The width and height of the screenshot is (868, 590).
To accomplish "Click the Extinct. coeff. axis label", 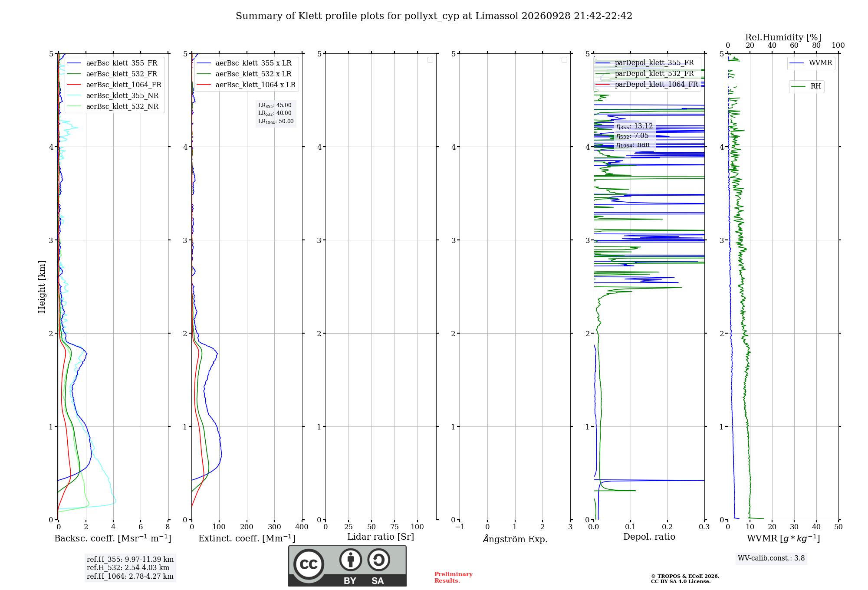I will coord(247,538).
